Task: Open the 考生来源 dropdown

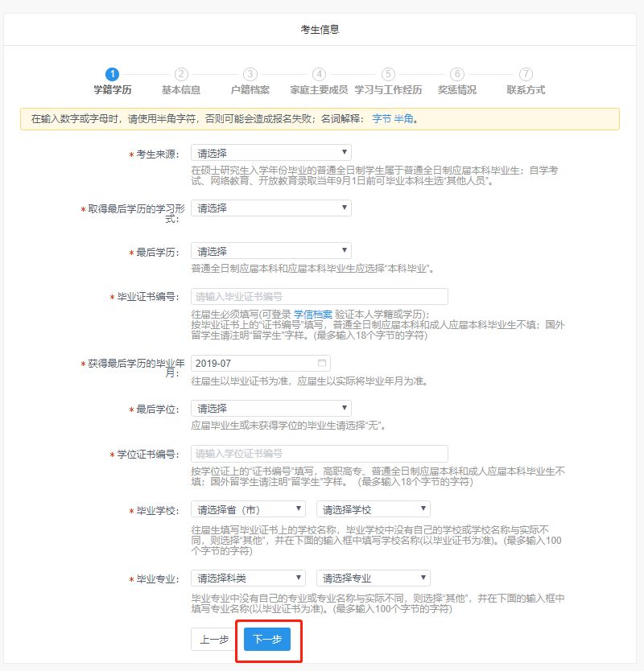Action: click(270, 153)
